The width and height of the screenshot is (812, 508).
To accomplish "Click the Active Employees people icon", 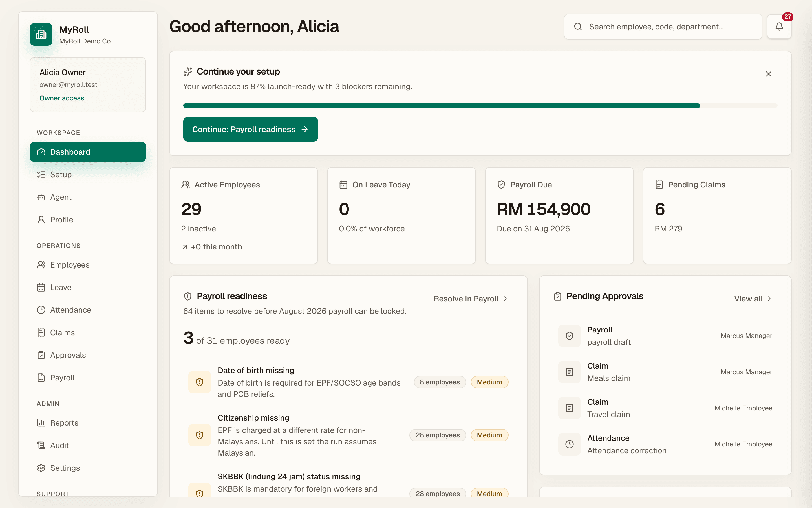I will pos(186,185).
